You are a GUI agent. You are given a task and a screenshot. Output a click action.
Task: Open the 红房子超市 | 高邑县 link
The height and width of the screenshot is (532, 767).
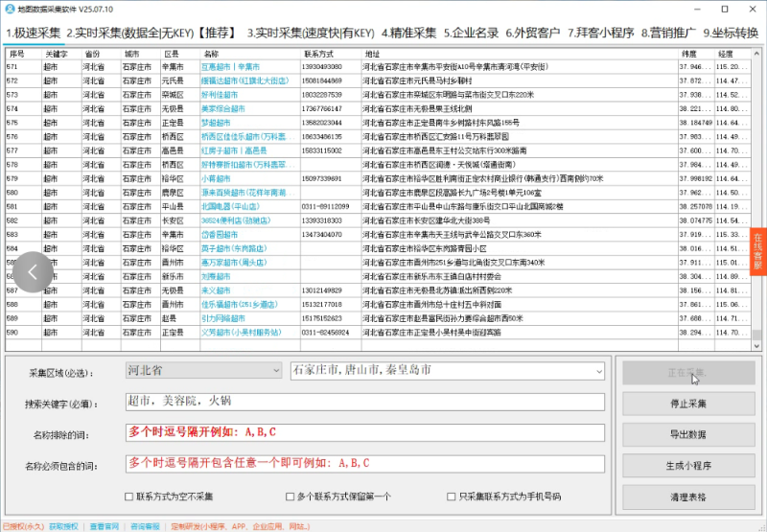tap(234, 150)
